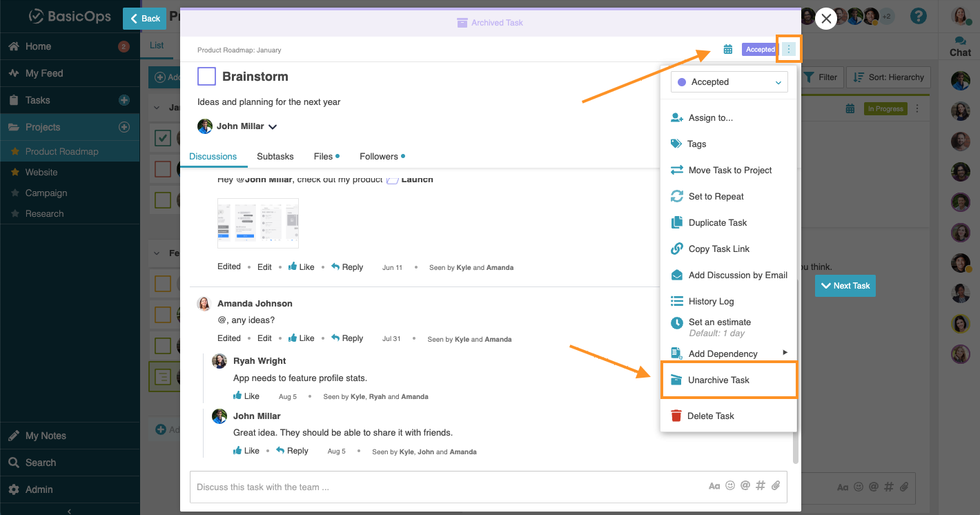The height and width of the screenshot is (515, 980).
Task: Click Reply under Amanda Johnson's comment
Action: point(347,338)
